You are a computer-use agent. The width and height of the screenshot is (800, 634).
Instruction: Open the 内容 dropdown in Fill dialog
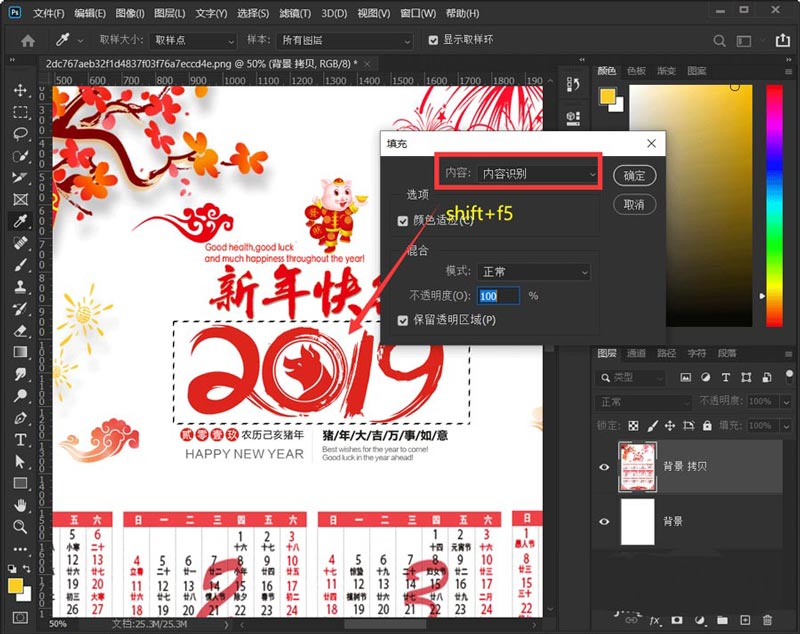coord(538,174)
